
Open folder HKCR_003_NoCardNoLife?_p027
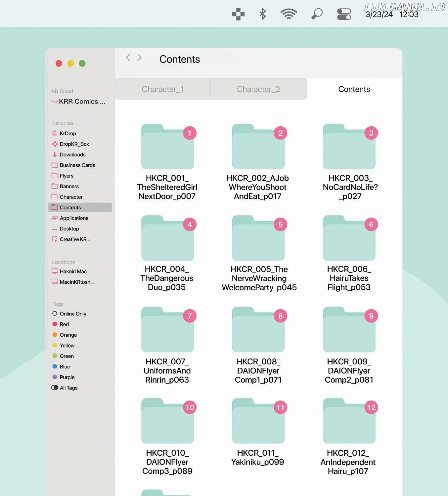point(349,147)
